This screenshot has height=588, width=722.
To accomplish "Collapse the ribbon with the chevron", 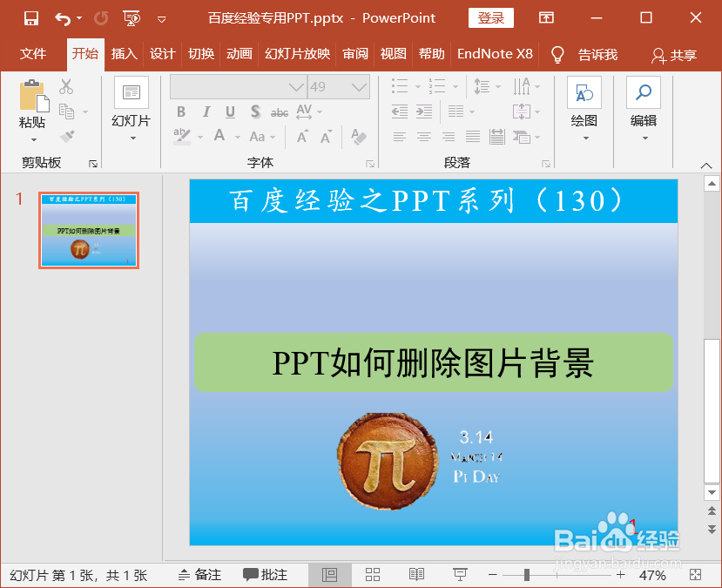I will (705, 166).
